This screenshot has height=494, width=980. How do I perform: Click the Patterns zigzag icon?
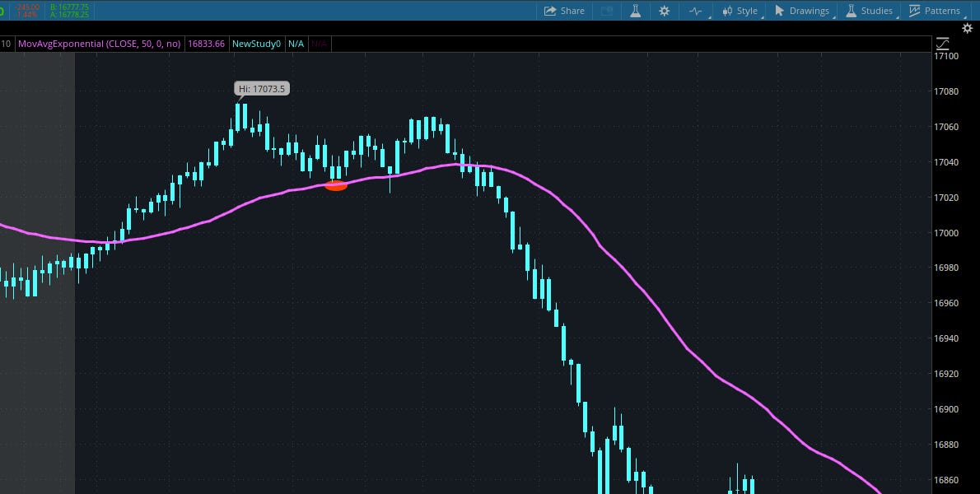pos(913,11)
